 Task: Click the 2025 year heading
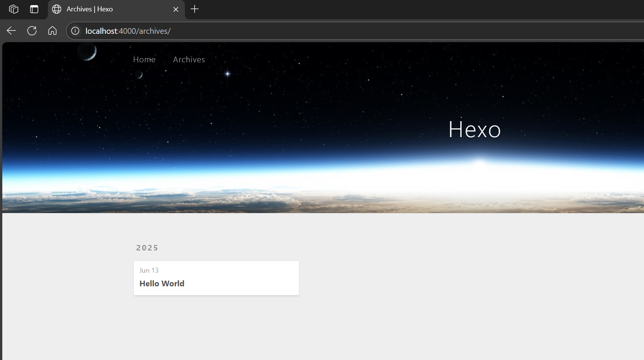tap(147, 248)
